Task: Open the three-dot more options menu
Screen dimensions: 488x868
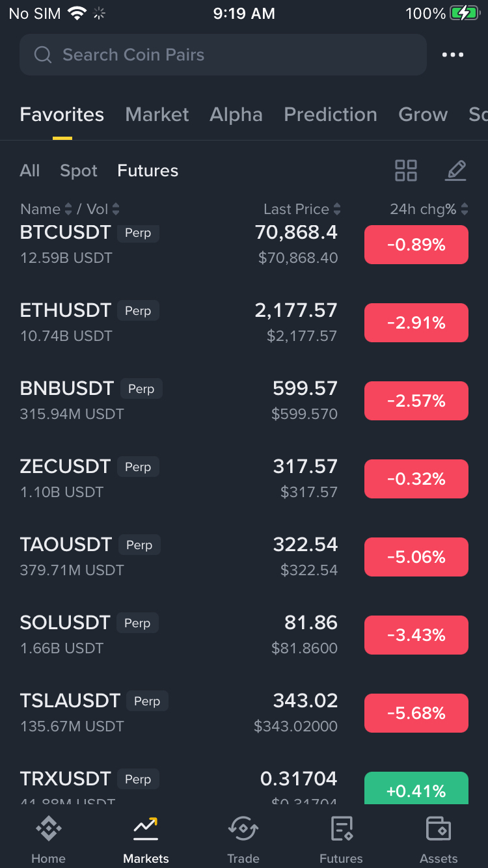Action: click(453, 55)
